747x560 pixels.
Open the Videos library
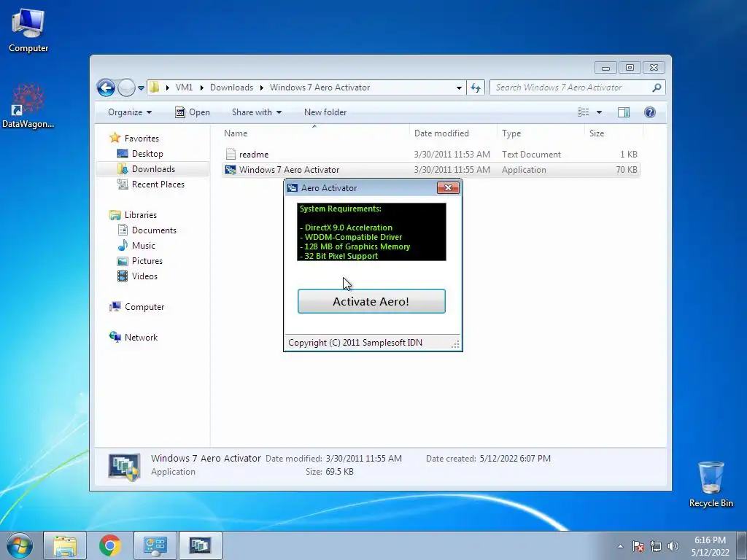point(144,276)
